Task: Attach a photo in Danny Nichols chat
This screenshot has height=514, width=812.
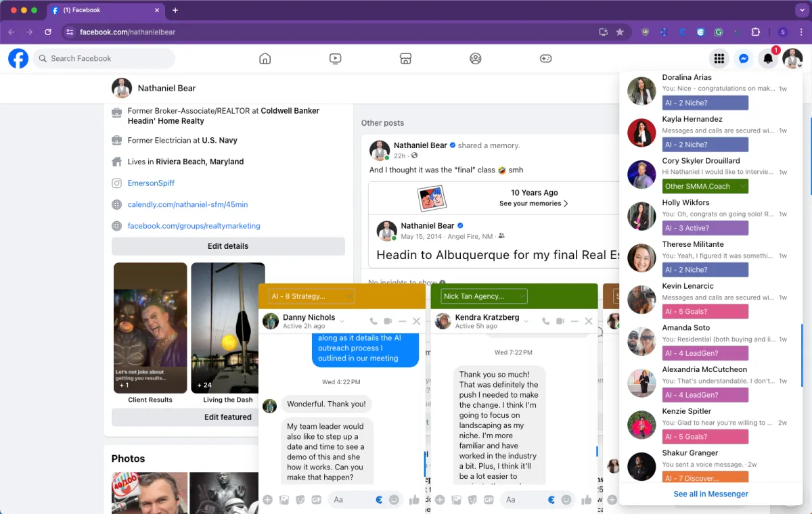Action: click(284, 500)
